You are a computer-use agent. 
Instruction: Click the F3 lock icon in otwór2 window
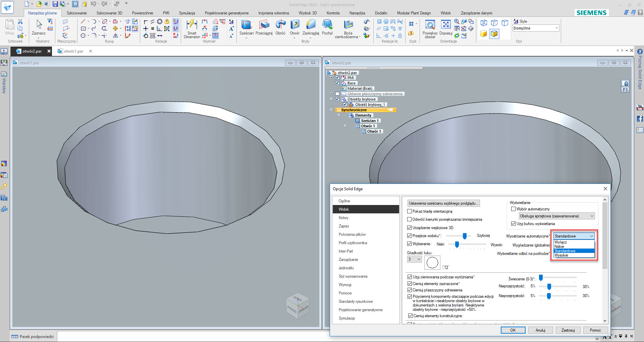pyautogui.click(x=625, y=86)
